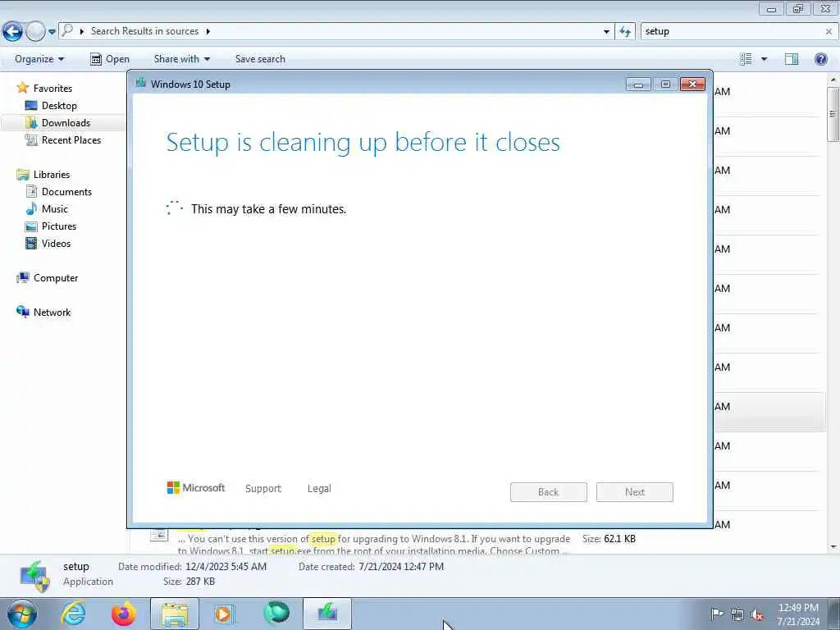This screenshot has height=630, width=840.
Task: Click the taskbar clock showing 12:49 PM
Action: (x=798, y=614)
